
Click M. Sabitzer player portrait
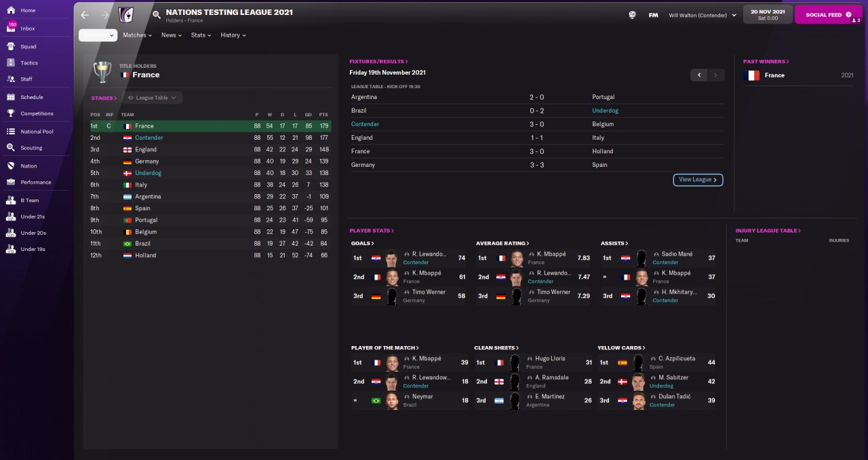[639, 382]
